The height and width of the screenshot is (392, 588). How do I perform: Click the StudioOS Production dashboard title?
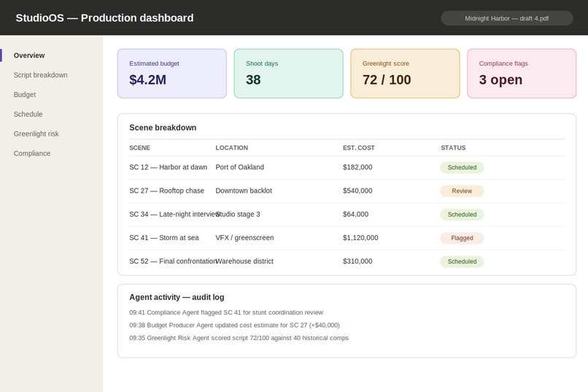point(104,18)
